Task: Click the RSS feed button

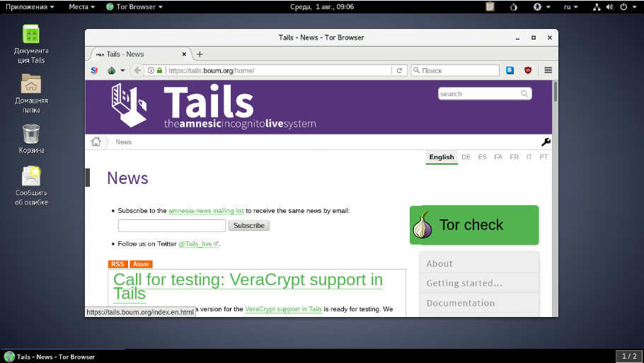Action: (117, 264)
